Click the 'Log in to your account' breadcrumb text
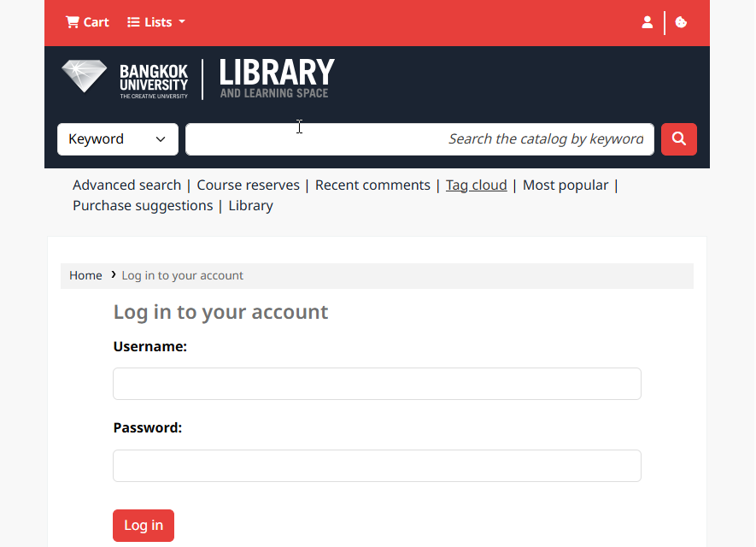The width and height of the screenshot is (756, 547). tap(182, 275)
